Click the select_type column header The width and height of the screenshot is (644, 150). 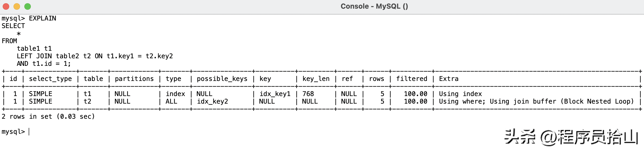point(50,79)
